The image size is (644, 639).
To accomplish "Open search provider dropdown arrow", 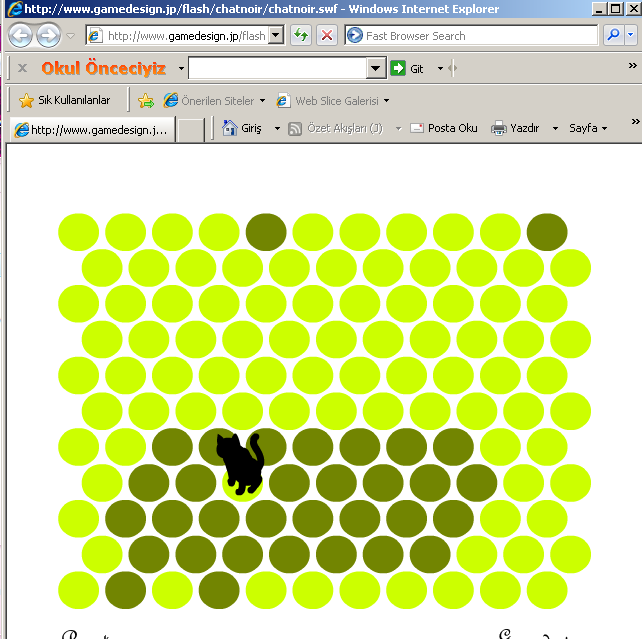I will (630, 36).
